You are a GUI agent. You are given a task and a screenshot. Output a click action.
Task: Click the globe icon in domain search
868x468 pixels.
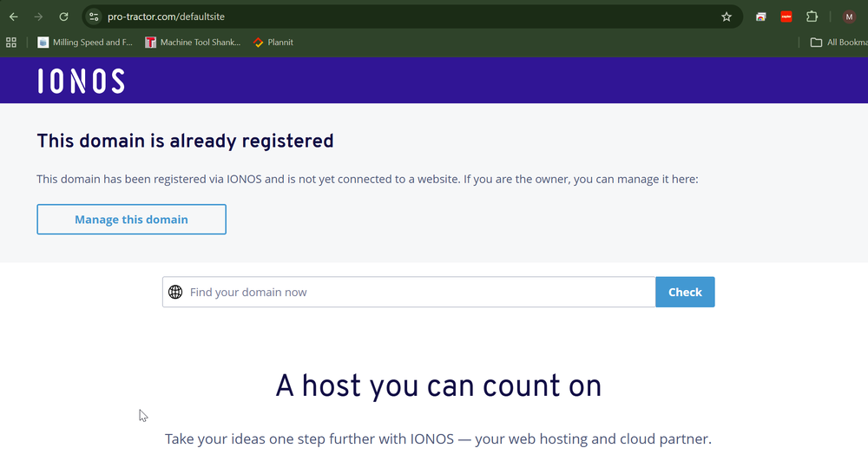[175, 292]
